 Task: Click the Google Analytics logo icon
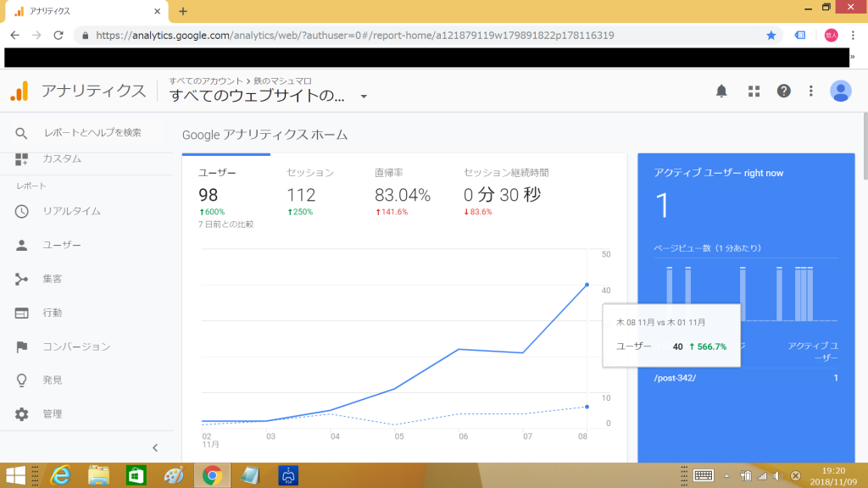(19, 91)
